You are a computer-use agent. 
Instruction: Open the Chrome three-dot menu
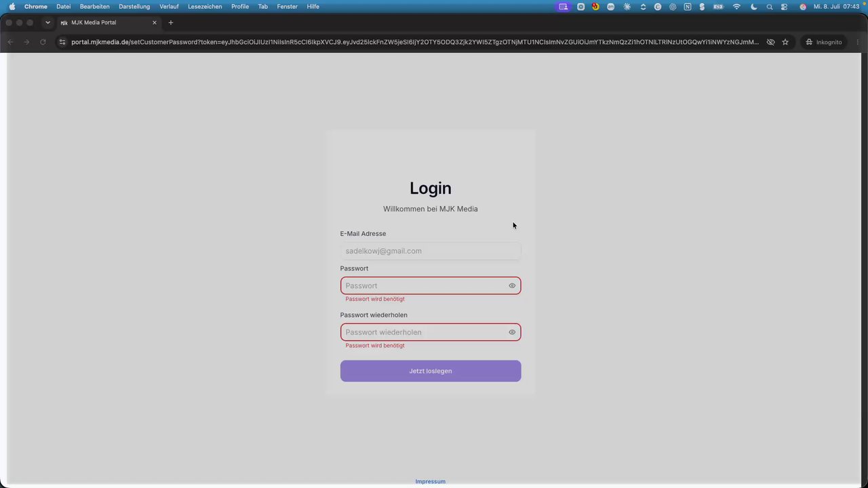pos(856,42)
